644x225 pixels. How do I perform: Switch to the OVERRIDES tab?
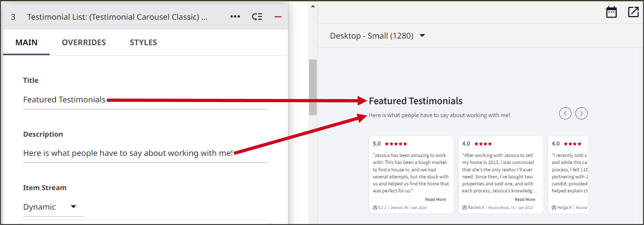point(84,42)
